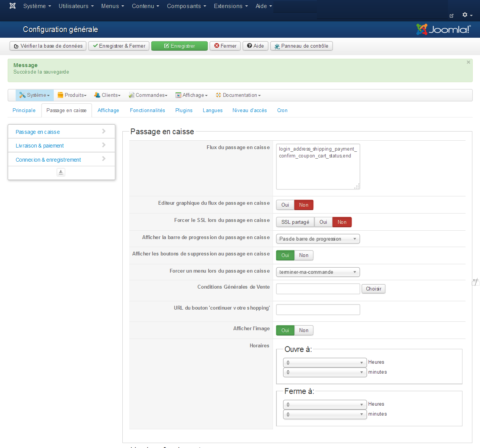Open the barre de progression dropdown

pos(318,239)
